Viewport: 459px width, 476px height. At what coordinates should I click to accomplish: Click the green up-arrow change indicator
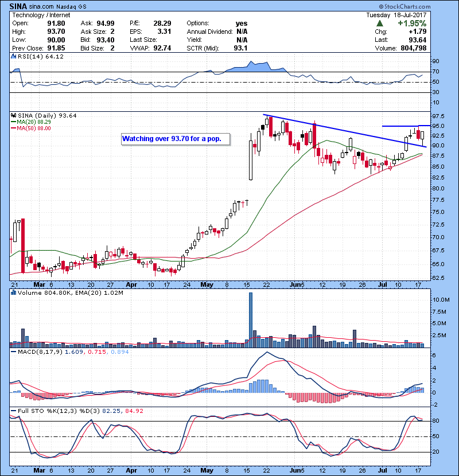tap(379, 24)
